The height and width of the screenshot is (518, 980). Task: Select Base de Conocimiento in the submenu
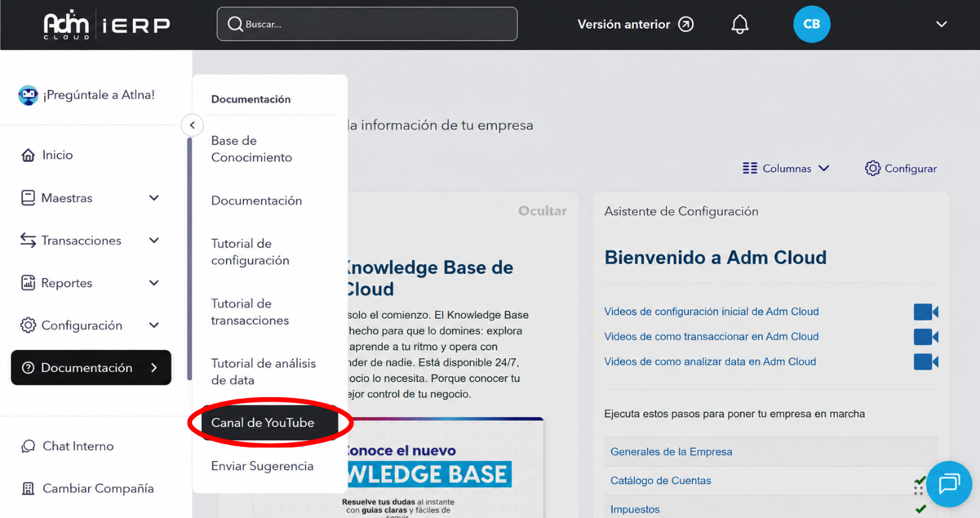[252, 149]
